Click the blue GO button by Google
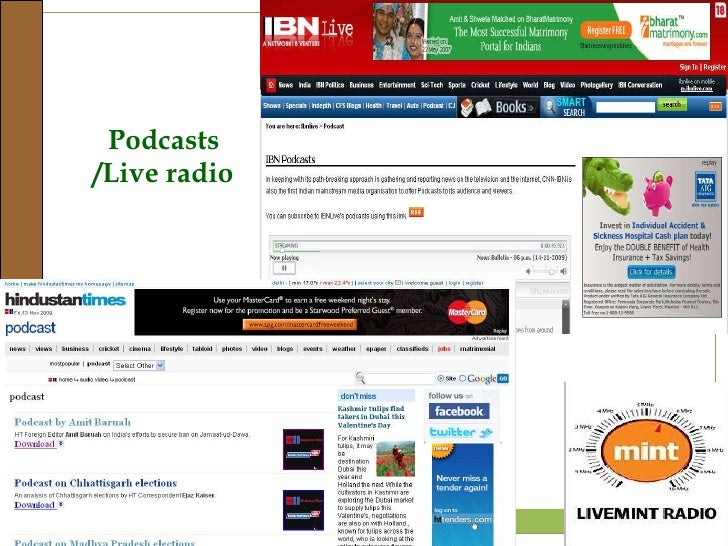This screenshot has height=546, width=728. [503, 378]
